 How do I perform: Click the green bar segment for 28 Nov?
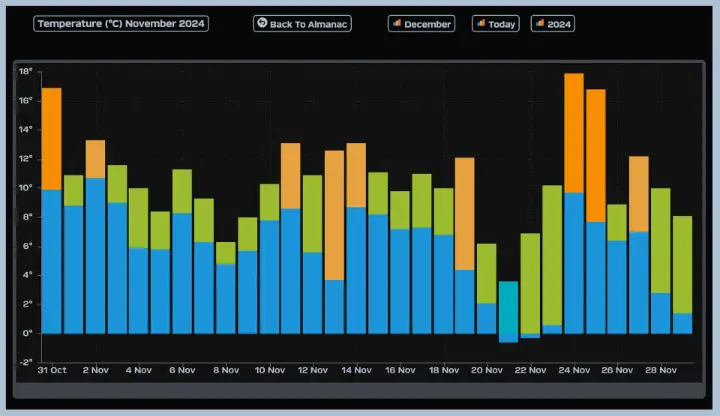[x=661, y=240]
